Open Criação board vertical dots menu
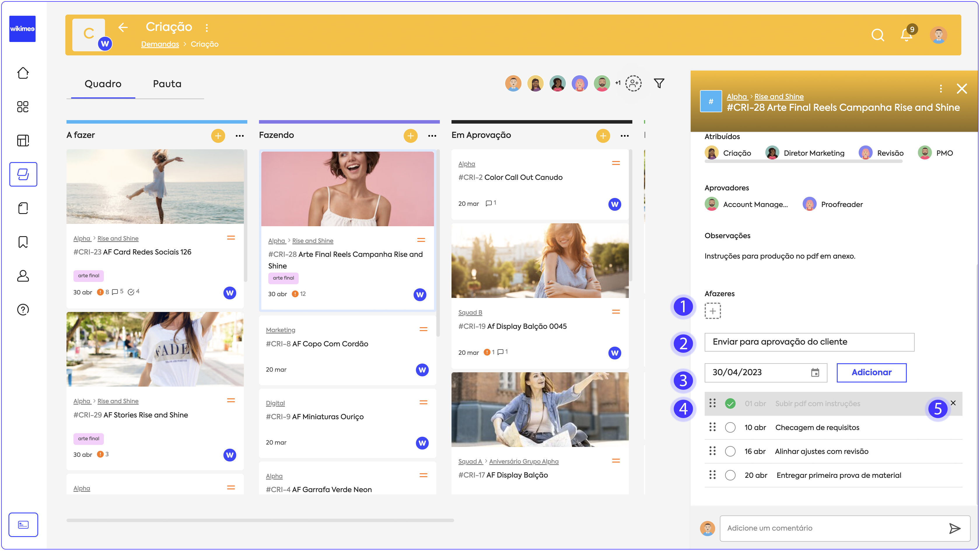The height and width of the screenshot is (551, 980). point(206,28)
